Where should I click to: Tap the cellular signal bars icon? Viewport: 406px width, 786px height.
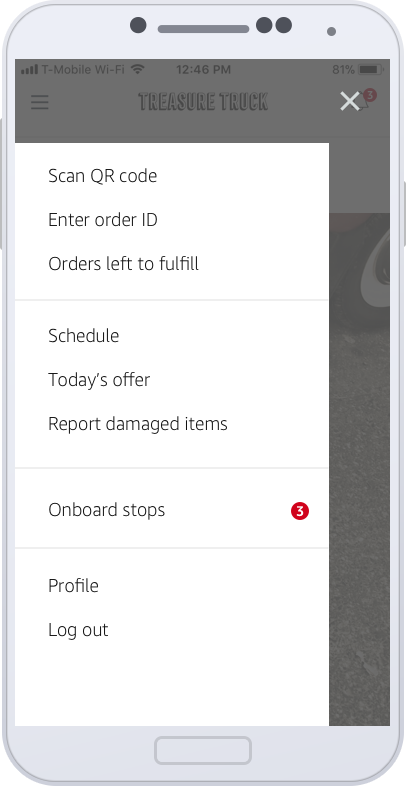[30, 69]
